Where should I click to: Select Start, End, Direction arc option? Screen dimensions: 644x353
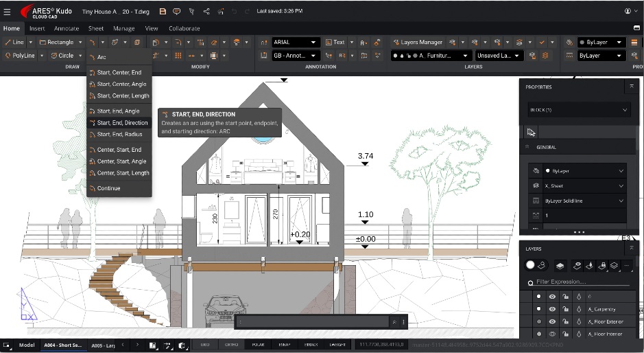click(x=121, y=123)
